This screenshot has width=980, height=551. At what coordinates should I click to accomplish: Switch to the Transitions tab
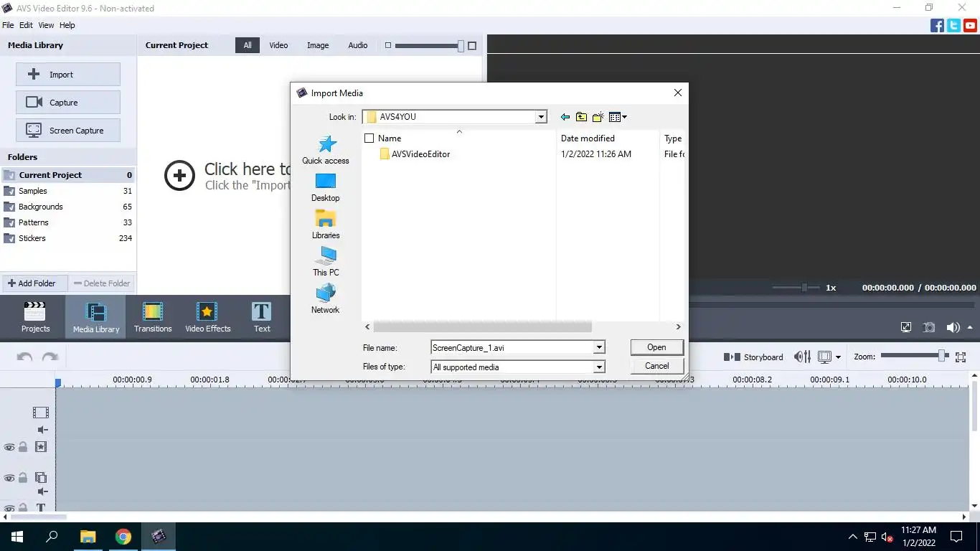153,317
